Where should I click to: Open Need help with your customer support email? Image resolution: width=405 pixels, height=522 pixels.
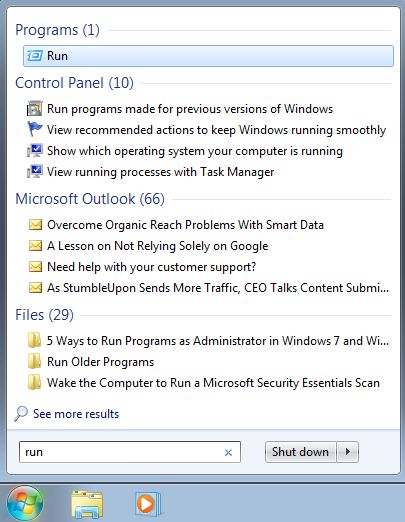click(151, 267)
